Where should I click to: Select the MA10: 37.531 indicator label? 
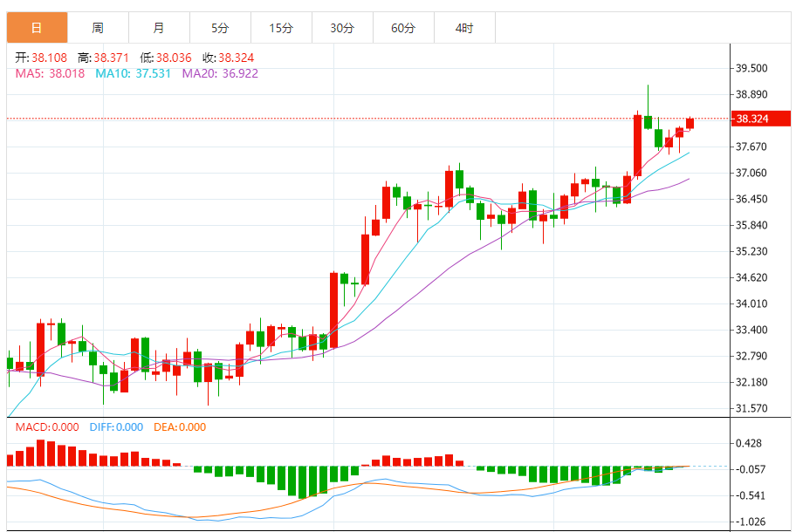pyautogui.click(x=133, y=73)
